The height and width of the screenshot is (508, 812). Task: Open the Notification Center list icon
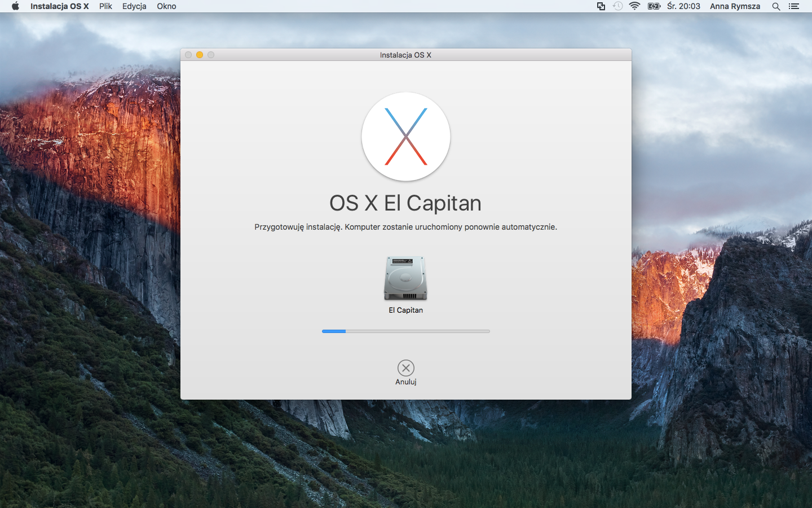point(794,6)
